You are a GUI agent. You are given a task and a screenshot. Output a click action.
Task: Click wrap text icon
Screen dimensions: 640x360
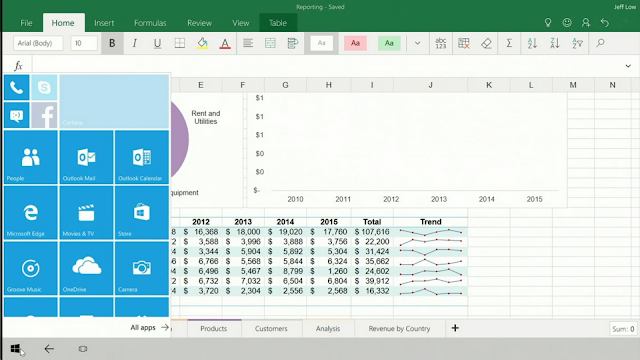point(293,43)
